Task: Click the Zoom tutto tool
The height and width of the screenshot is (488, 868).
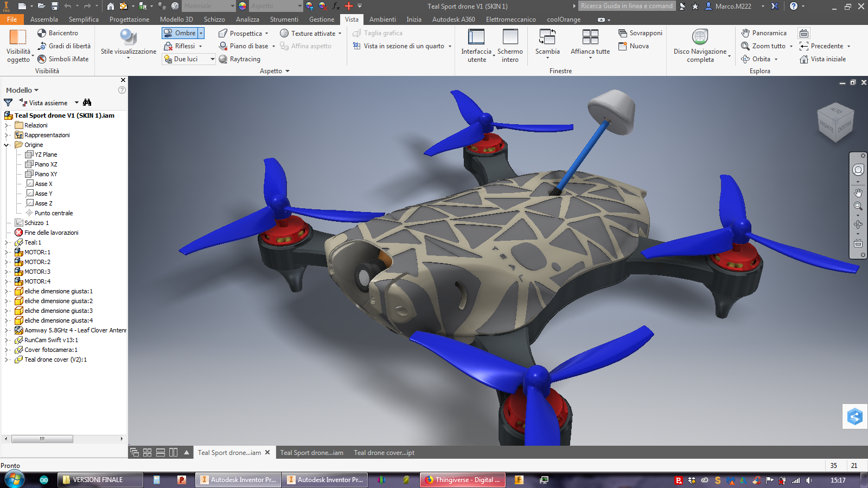Action: click(764, 46)
